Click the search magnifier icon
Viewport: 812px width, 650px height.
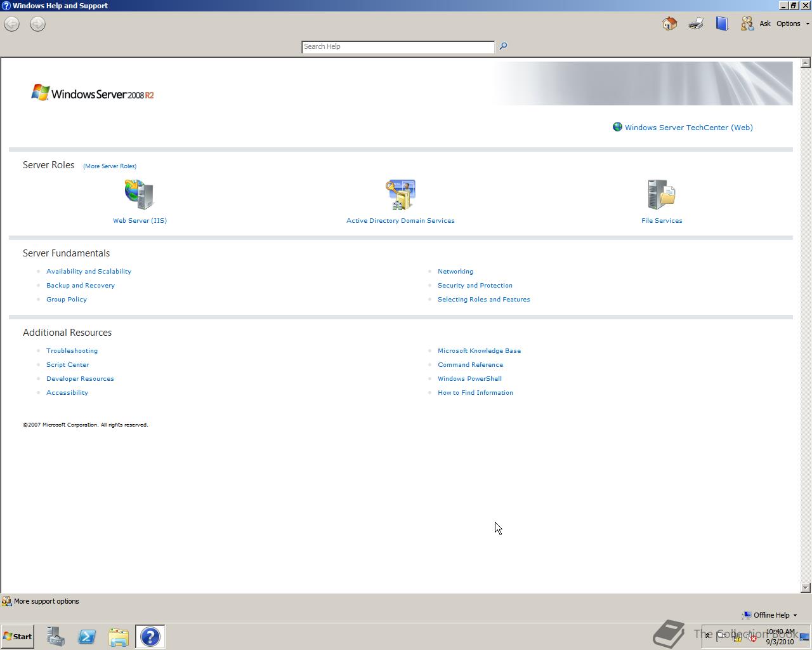(503, 46)
